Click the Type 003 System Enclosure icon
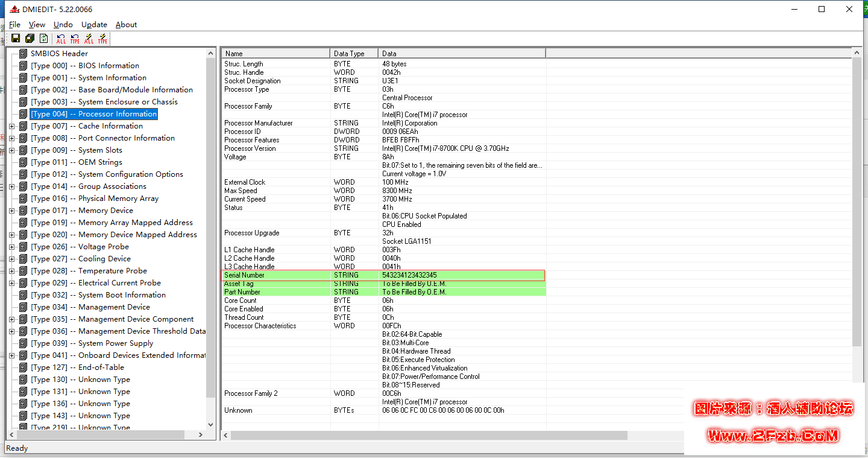This screenshot has height=458, width=868. click(24, 102)
